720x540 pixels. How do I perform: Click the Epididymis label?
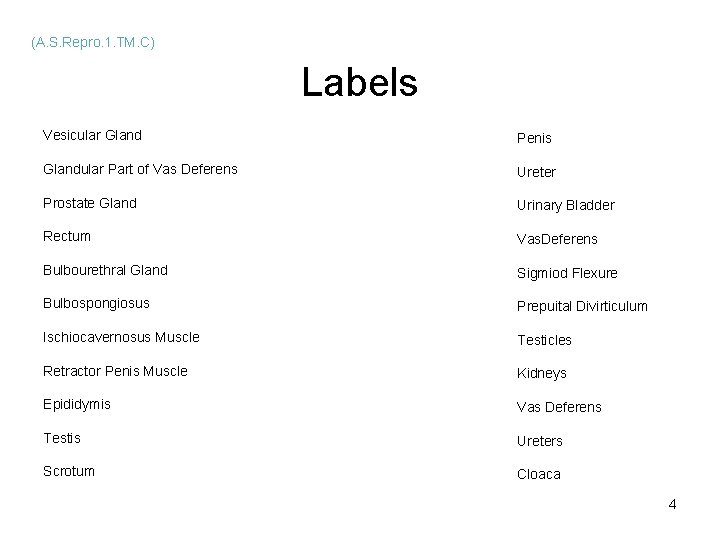point(77,405)
